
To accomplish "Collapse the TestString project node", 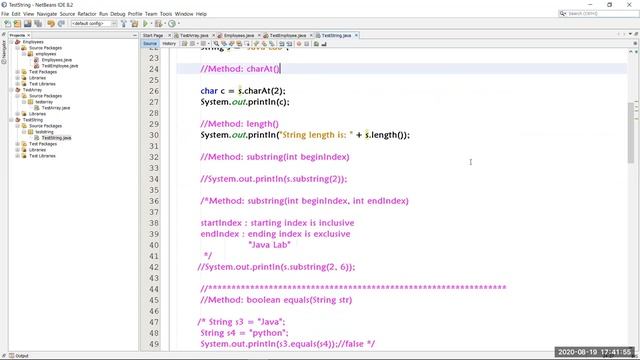I will point(11,120).
